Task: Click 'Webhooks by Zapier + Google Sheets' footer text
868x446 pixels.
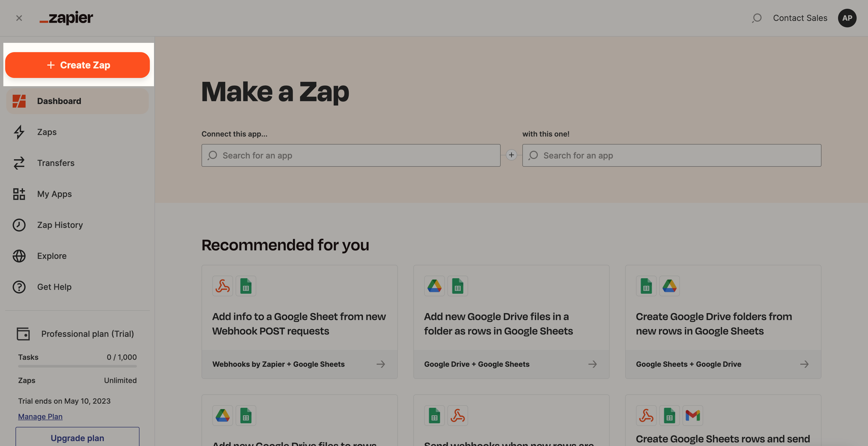Action: point(278,364)
